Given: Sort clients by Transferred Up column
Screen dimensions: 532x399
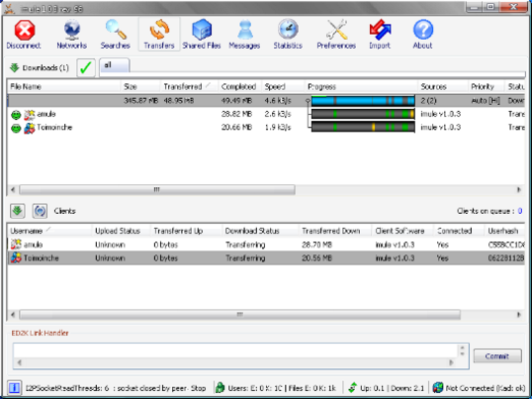Looking at the screenshot, I should (x=186, y=231).
